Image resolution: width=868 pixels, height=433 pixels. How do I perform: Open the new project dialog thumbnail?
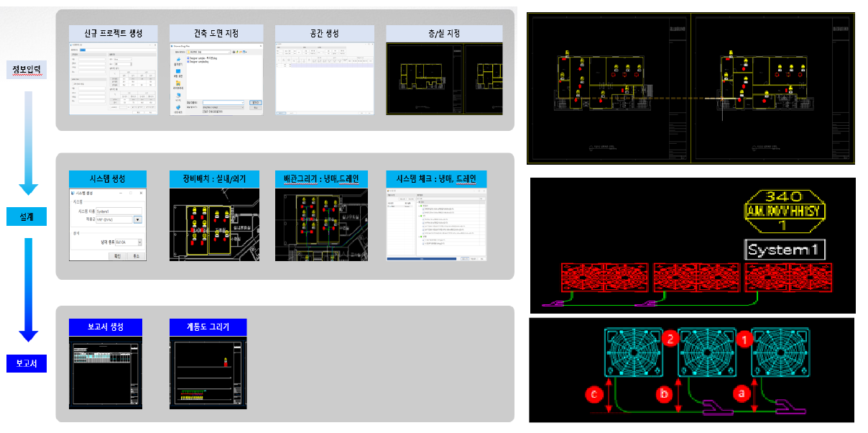click(114, 78)
